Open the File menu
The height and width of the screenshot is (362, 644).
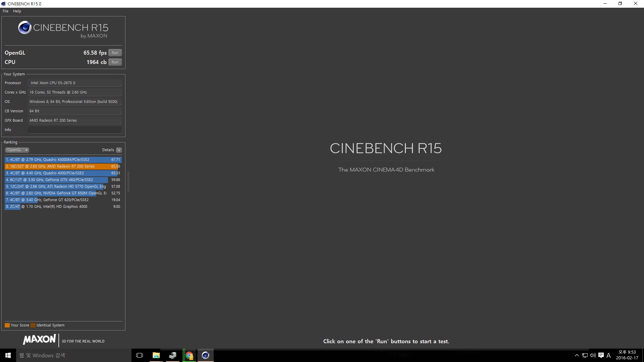tap(5, 11)
